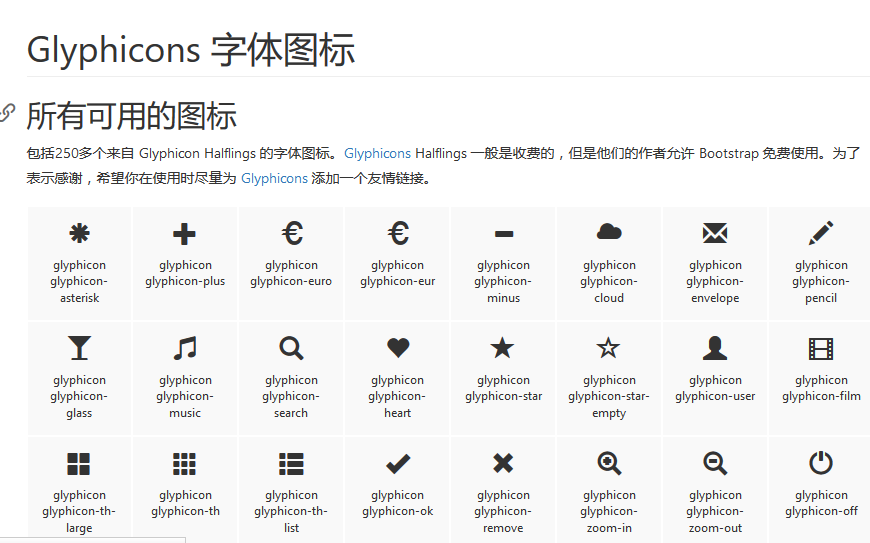Click the glyphicon-star label text

[x=503, y=388]
